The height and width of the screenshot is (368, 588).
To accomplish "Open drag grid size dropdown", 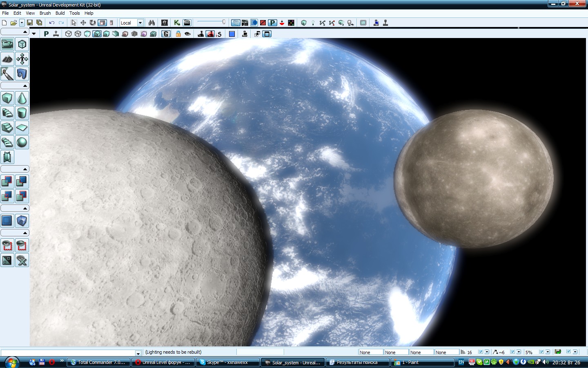I will tap(487, 352).
